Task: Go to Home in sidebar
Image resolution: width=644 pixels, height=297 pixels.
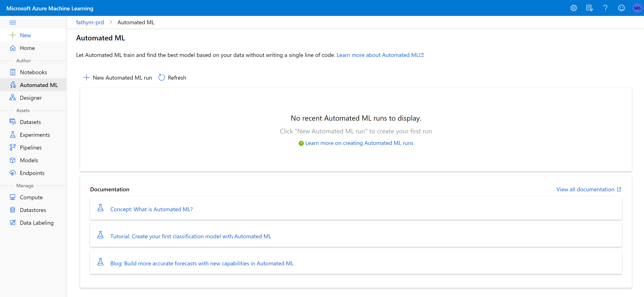Action: [27, 48]
